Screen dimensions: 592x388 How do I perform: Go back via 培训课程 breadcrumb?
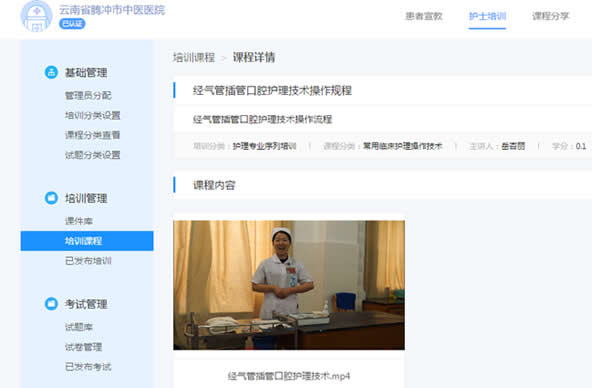tap(194, 57)
